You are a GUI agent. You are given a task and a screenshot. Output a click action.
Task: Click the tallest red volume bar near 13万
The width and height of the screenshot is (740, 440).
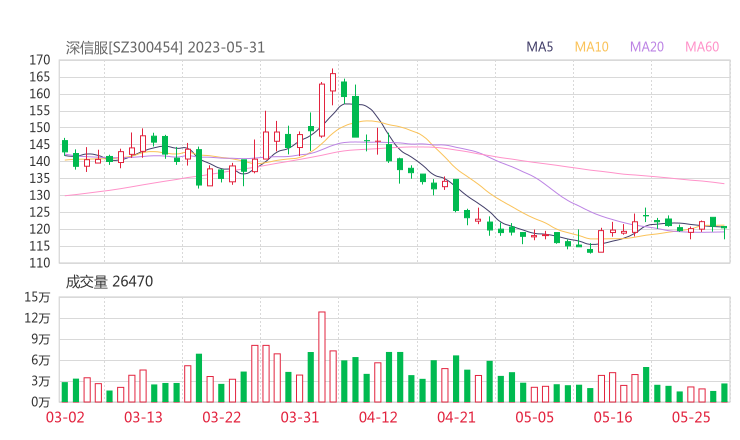click(322, 357)
